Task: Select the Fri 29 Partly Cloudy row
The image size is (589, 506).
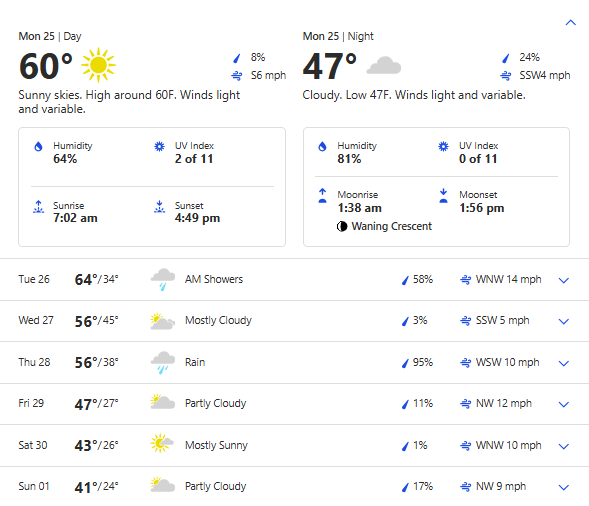Action: pos(294,404)
